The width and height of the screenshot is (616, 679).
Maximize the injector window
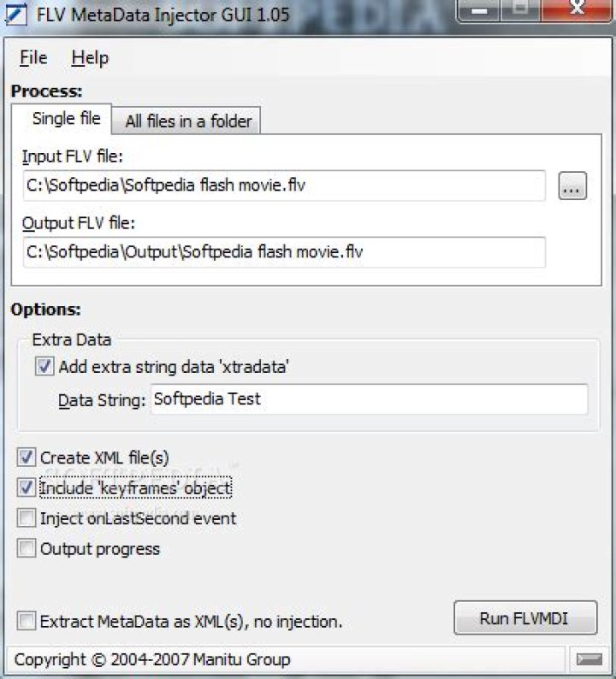520,10
